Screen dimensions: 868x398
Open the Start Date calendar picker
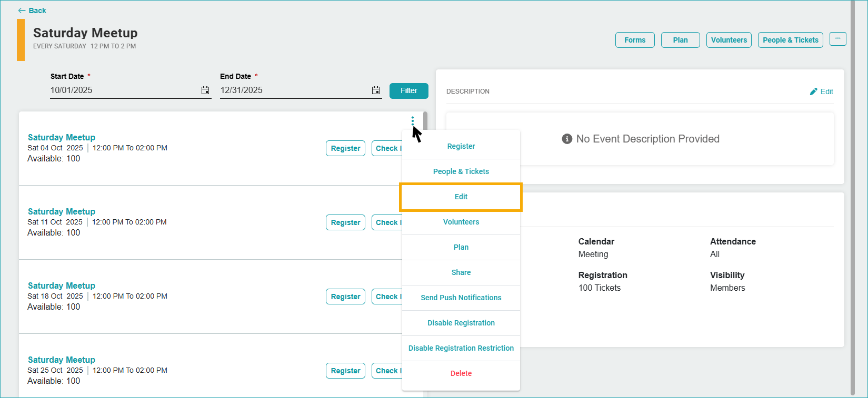pyautogui.click(x=205, y=90)
